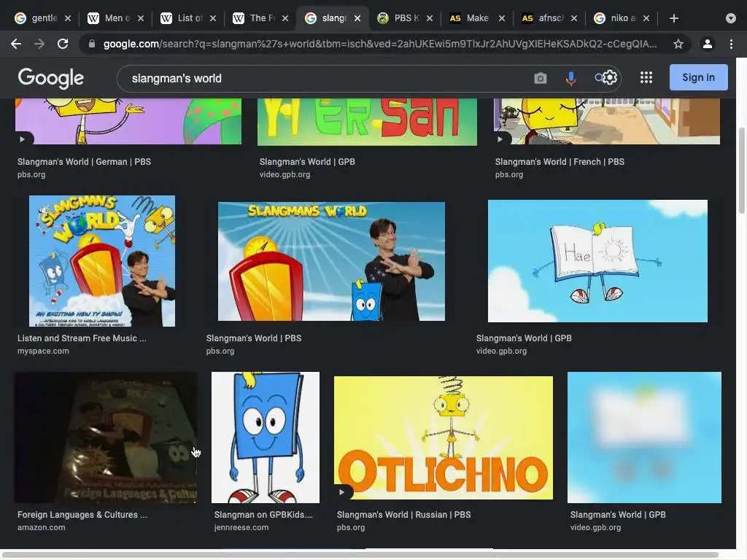
Task: Open the Slangman's World PBS wide thumbnail
Action: point(332,262)
